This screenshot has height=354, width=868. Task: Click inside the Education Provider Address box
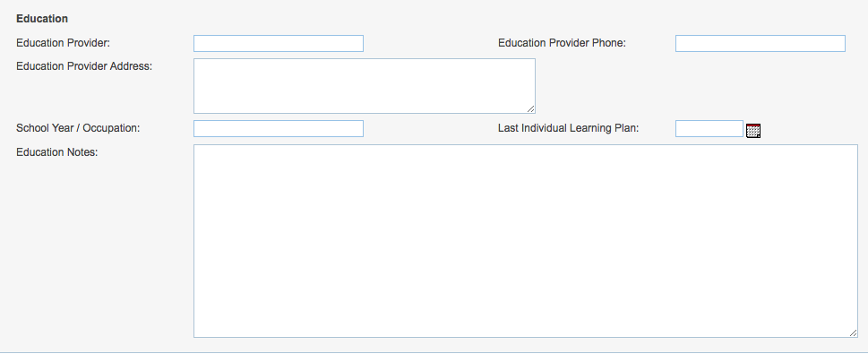[365, 86]
